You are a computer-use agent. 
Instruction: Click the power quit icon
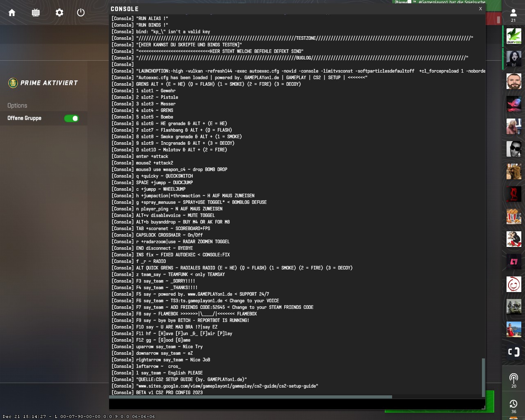point(81,13)
